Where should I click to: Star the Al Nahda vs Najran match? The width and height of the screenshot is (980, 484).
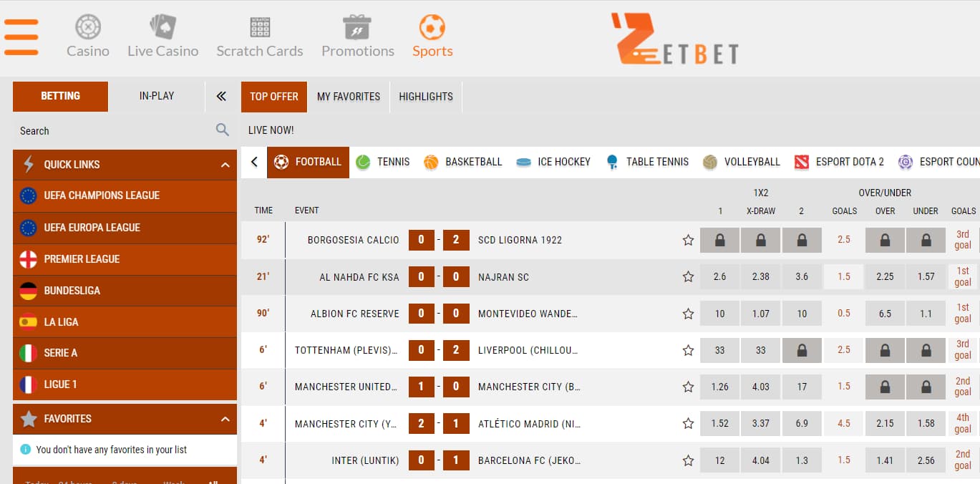tap(688, 277)
